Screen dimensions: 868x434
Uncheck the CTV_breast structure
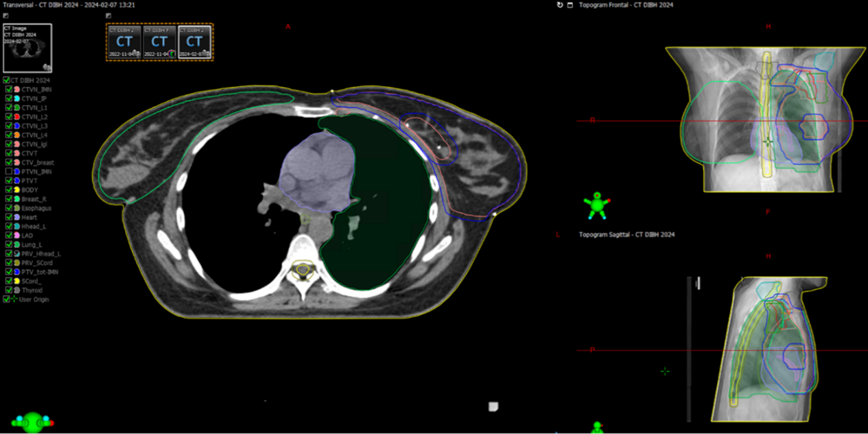coord(8,163)
